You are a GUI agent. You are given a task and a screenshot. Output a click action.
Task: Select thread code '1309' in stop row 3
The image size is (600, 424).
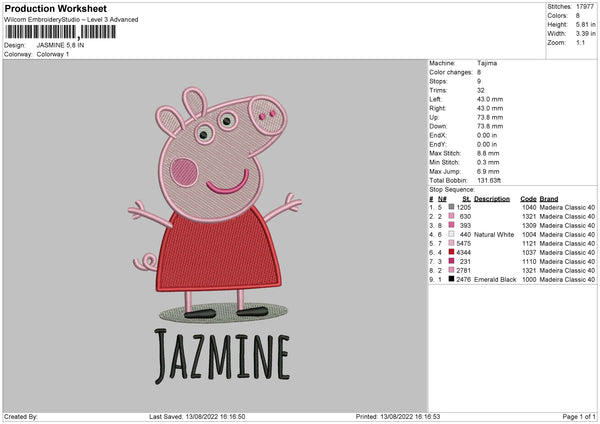click(529, 225)
